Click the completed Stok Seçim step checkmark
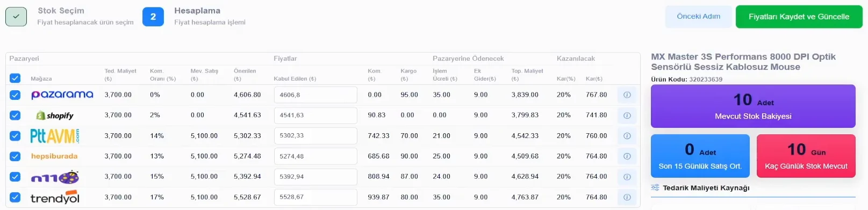 (16, 17)
